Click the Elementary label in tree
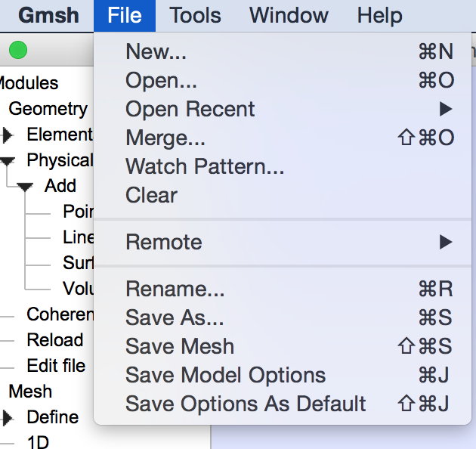This screenshot has width=476, height=449. point(60,135)
